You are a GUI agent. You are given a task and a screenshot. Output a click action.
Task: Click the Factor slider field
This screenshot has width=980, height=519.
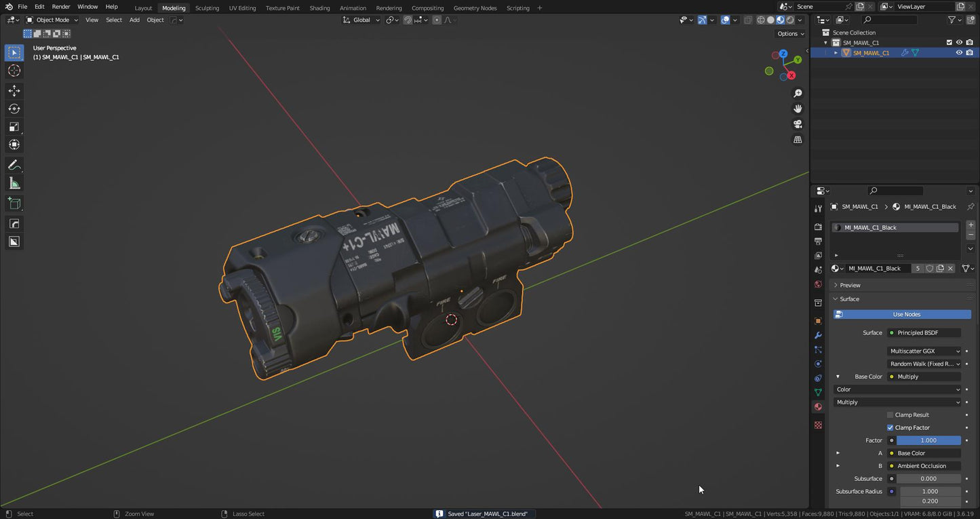tap(928, 441)
